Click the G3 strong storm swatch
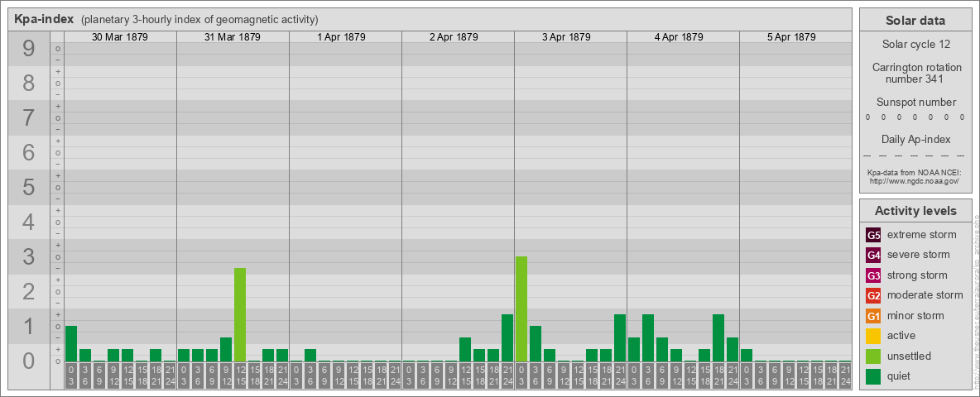Viewport: 980px width, 397px height. point(873,275)
